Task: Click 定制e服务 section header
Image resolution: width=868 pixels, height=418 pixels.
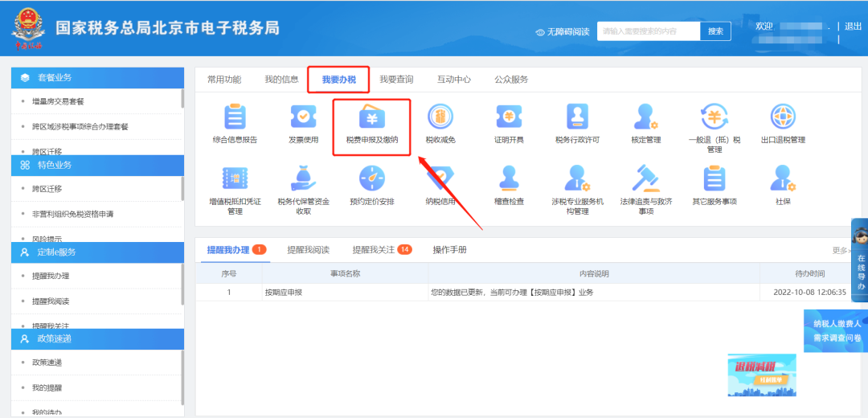Action: (x=97, y=252)
